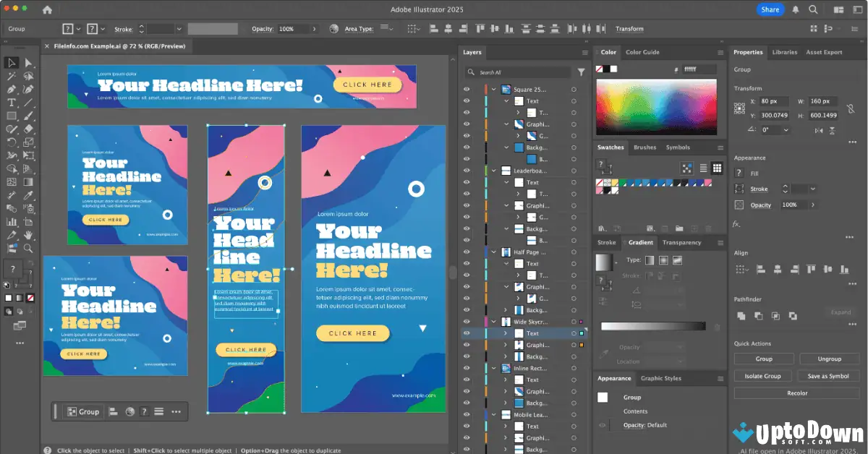
Task: Click the Recolor button
Action: [796, 393]
